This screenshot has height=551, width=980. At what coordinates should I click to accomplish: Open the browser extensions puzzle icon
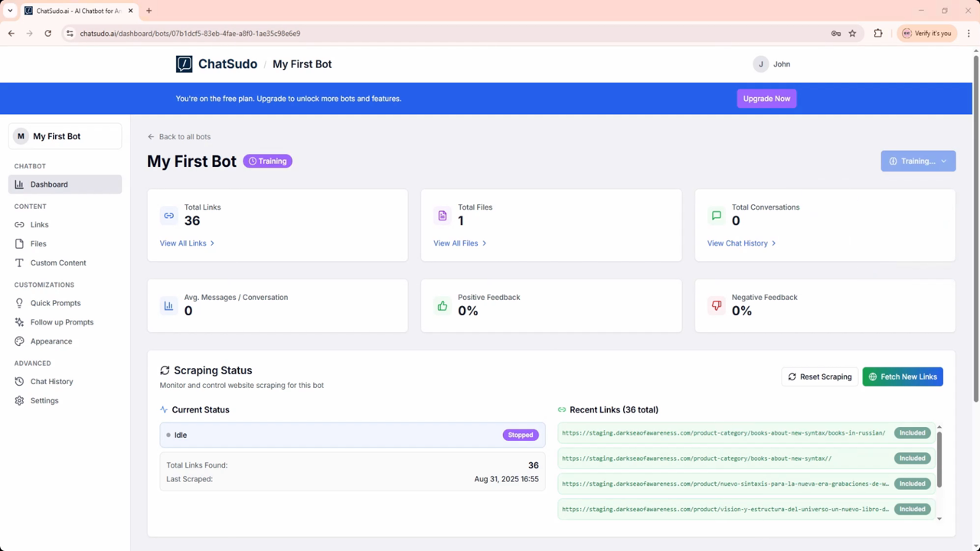coord(878,34)
